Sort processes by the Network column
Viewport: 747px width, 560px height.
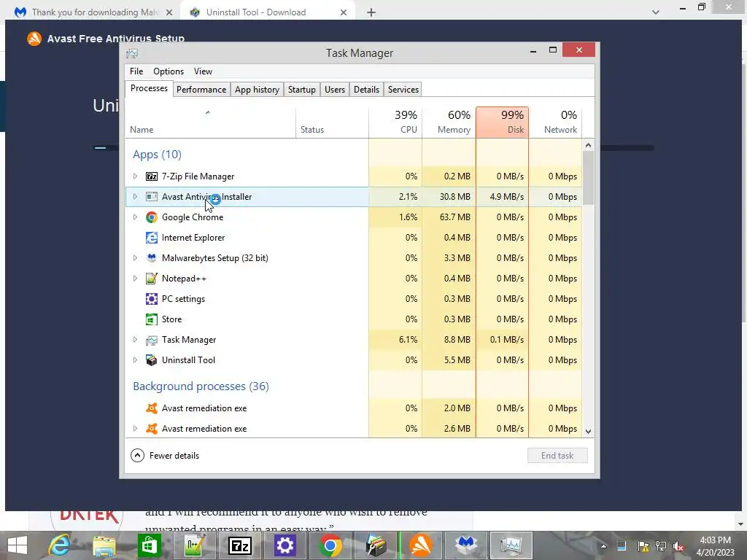click(x=555, y=122)
